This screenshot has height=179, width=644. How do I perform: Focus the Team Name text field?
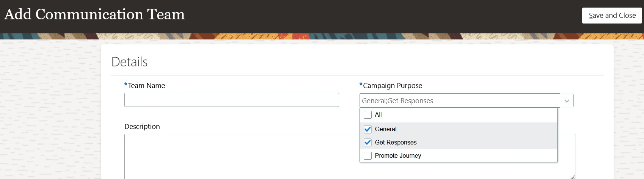coord(231,100)
